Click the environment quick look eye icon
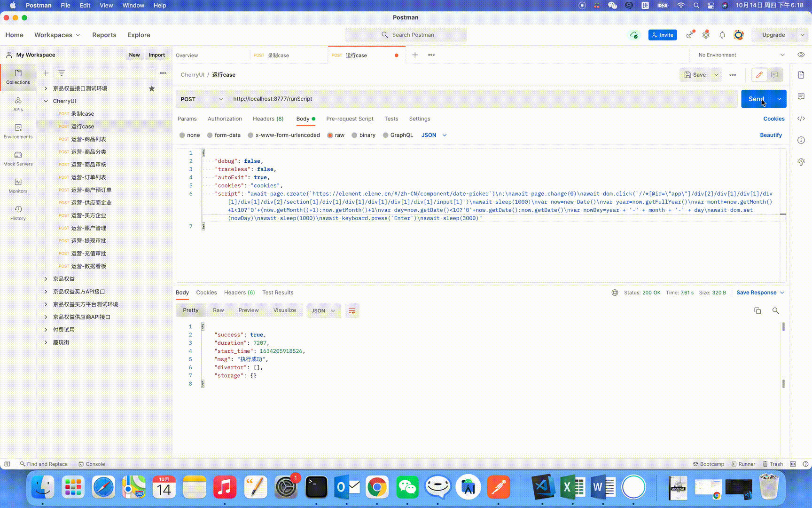The image size is (812, 508). point(801,55)
